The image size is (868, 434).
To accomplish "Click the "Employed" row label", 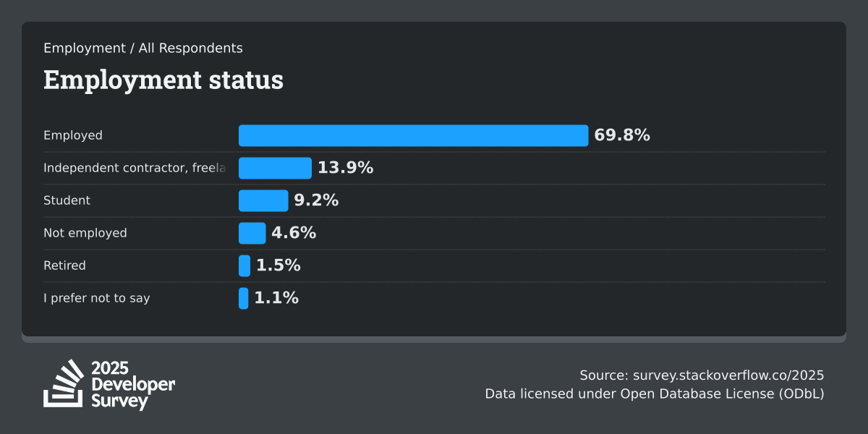I will pyautogui.click(x=73, y=135).
